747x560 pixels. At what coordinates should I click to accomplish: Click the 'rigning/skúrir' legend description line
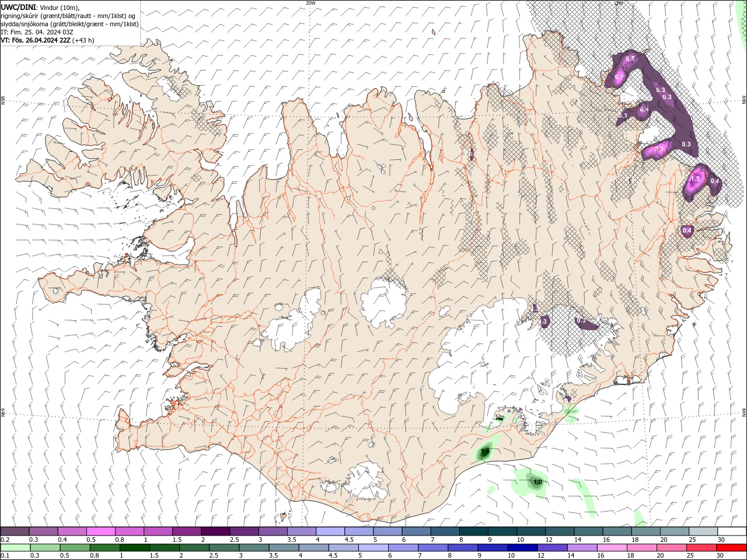(x=68, y=16)
